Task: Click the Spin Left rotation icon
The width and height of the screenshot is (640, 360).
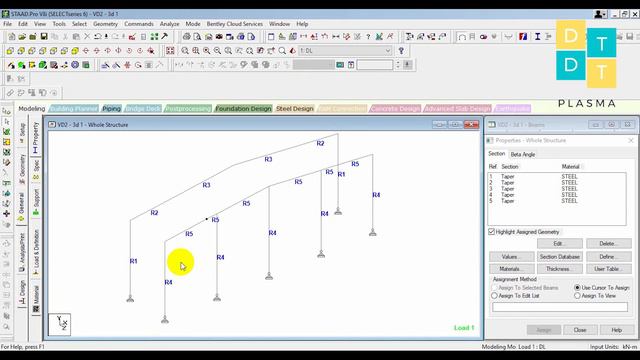Action: [x=129, y=51]
